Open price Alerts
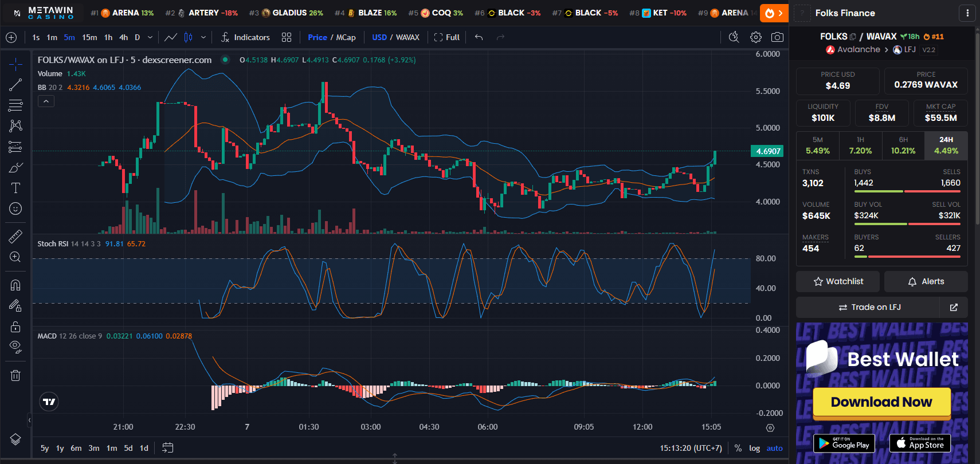Screen dimensions: 980x464 click(x=926, y=281)
